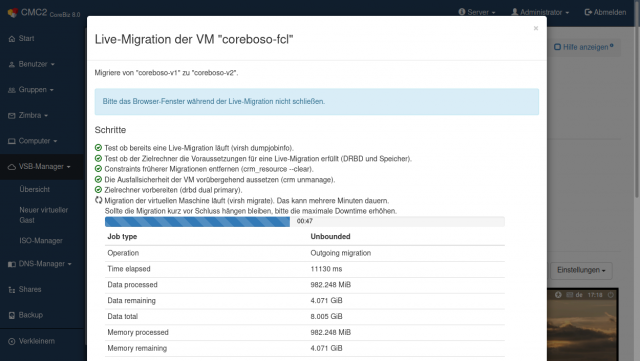Click the Data remaining value '4.071 GiB'
This screenshot has height=361, width=640.
[326, 301]
